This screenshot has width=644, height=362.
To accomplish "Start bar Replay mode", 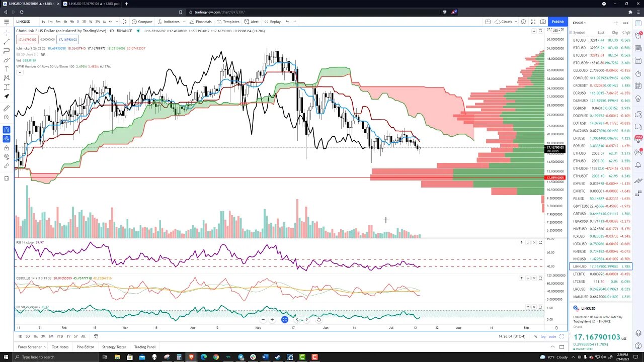I will 272,22.
